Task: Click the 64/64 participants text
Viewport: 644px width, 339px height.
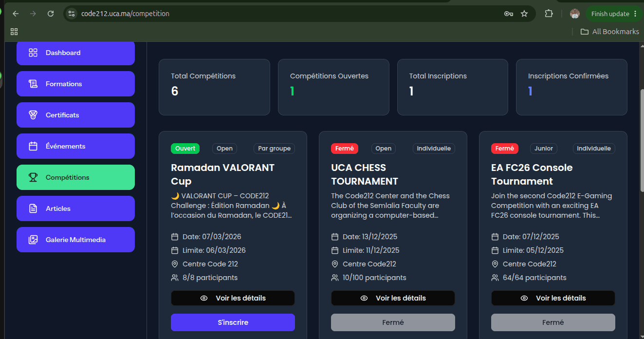Action: (534, 278)
